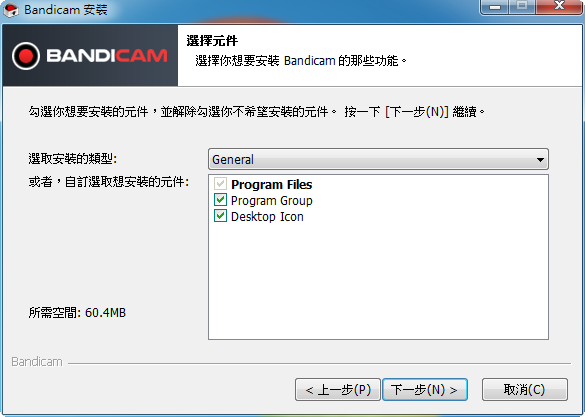Uncheck the Program Group checkbox
Screen dimensions: 585x417
click(x=220, y=200)
